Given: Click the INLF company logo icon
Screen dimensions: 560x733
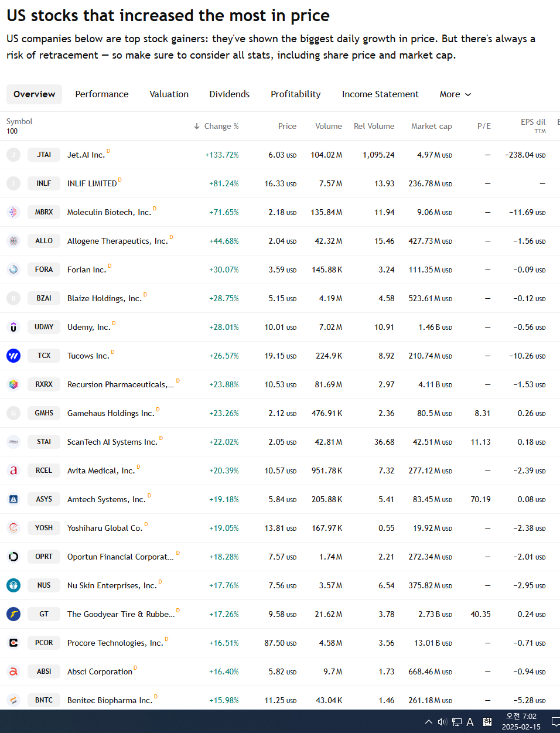Looking at the screenshot, I should 13,183.
